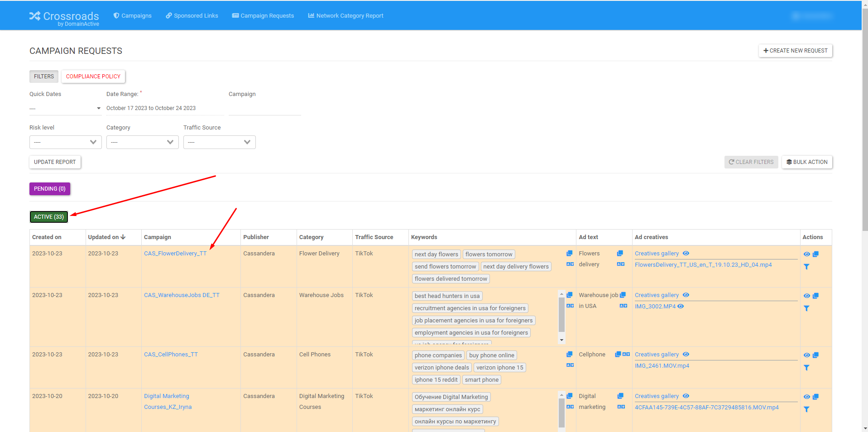This screenshot has height=432, width=868.
Task: Open the Category filter dropdown
Action: pyautogui.click(x=142, y=142)
